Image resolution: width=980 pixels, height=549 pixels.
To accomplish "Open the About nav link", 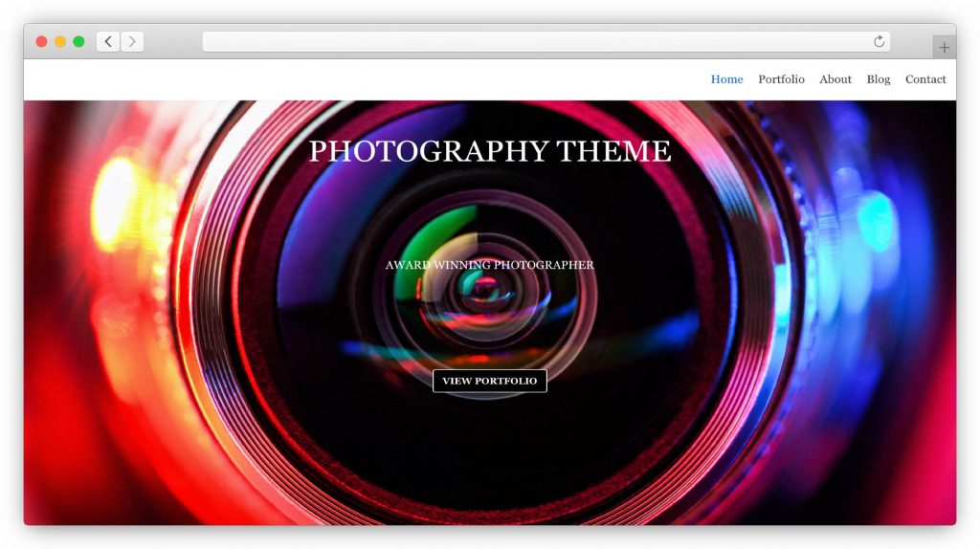I will (x=835, y=79).
